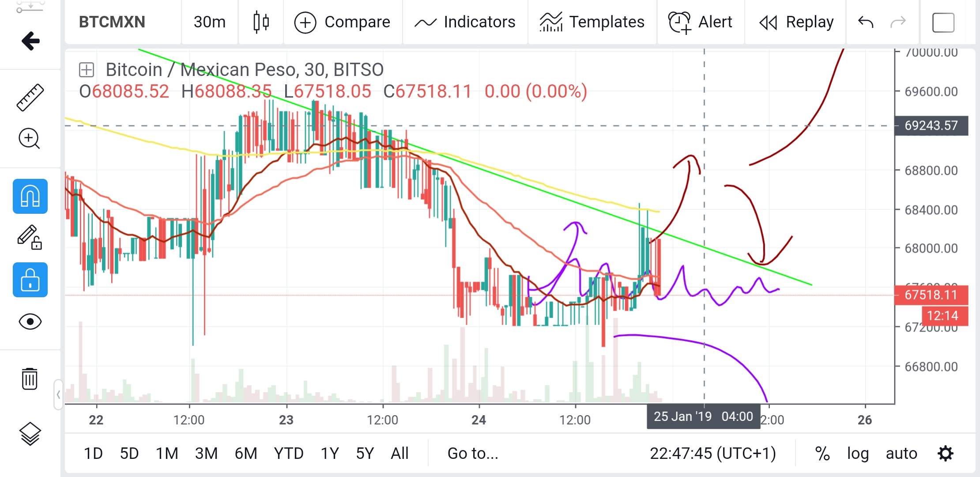Expand chart legend with plus box
The height and width of the screenshot is (477, 980).
click(x=87, y=70)
